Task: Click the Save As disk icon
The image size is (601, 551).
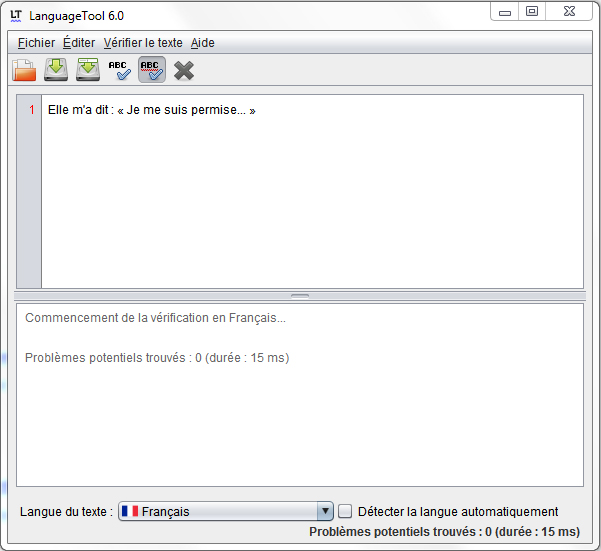Action: [88, 70]
